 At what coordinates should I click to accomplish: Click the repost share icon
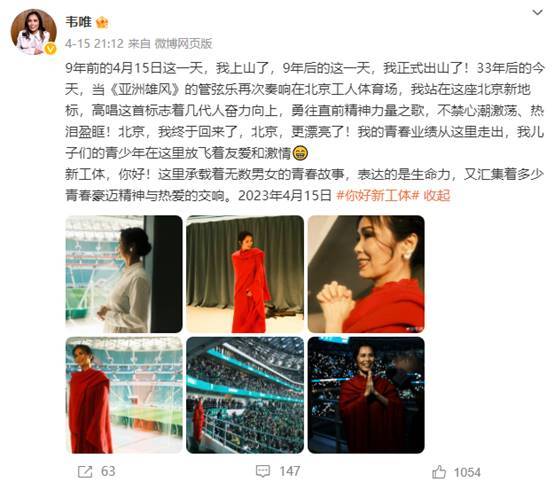(85, 472)
